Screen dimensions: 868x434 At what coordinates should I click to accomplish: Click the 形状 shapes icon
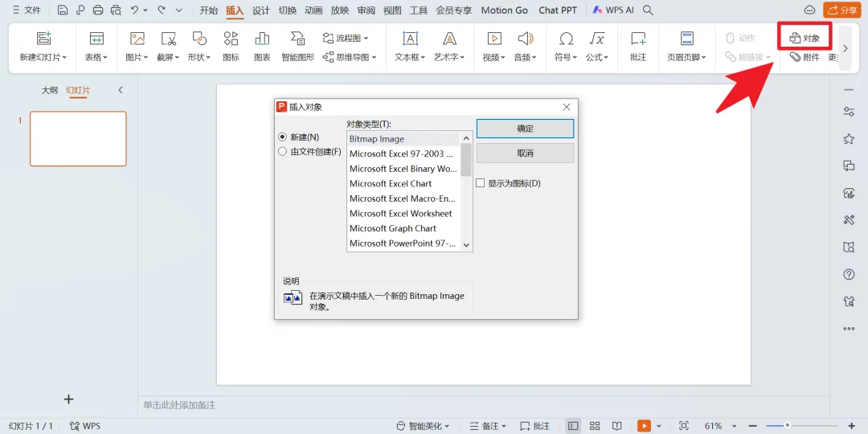click(199, 39)
